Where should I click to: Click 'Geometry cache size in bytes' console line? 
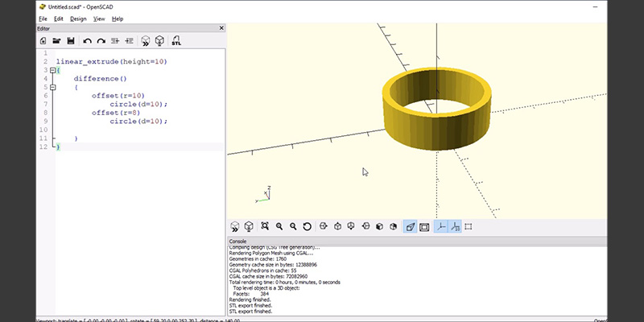273,265
